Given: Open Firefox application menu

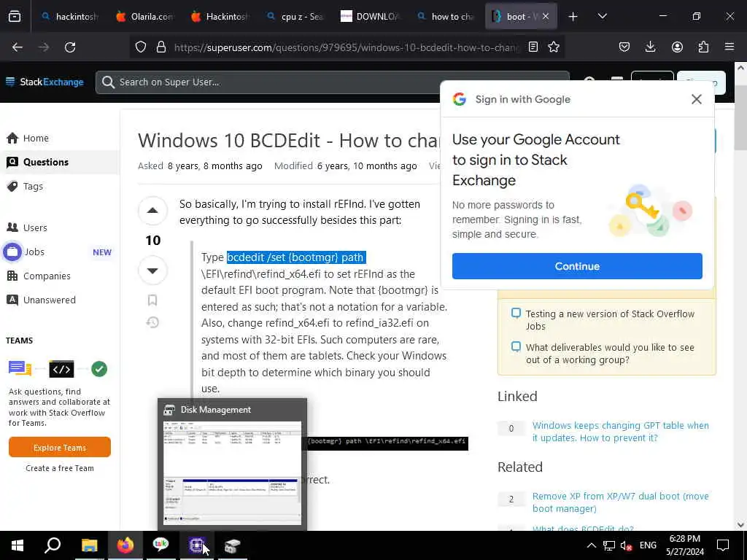Looking at the screenshot, I should coord(729,47).
